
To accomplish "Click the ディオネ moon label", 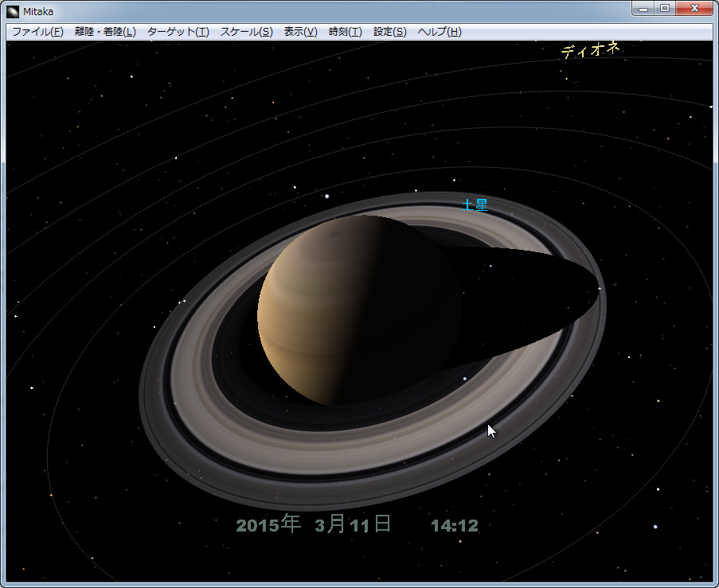I will click(591, 49).
